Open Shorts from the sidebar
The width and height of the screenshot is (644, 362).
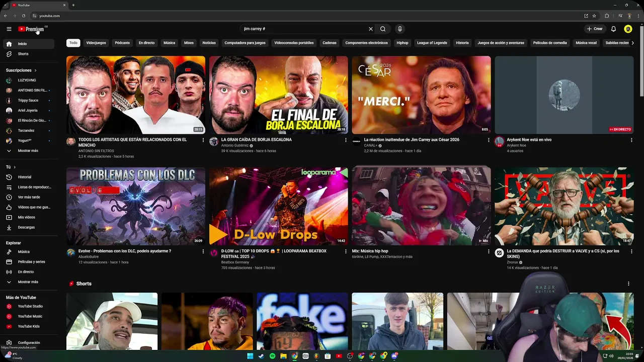(x=28, y=54)
